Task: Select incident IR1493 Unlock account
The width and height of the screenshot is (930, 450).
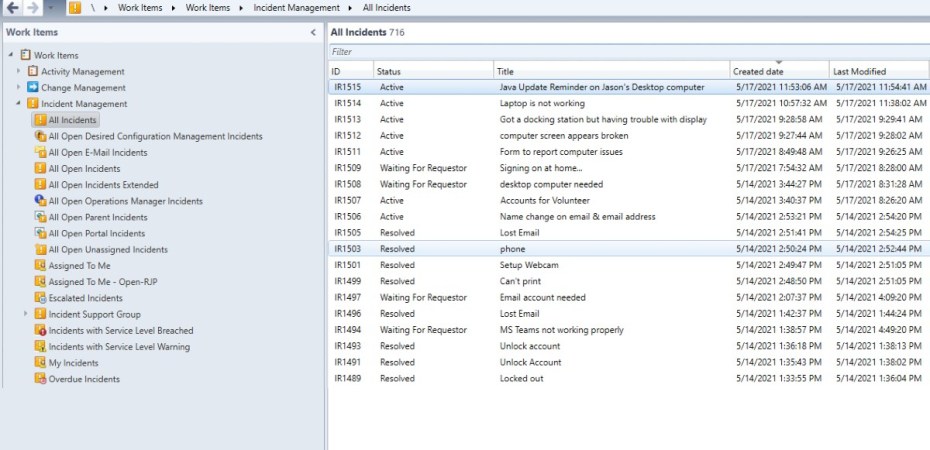Action: (x=629, y=346)
